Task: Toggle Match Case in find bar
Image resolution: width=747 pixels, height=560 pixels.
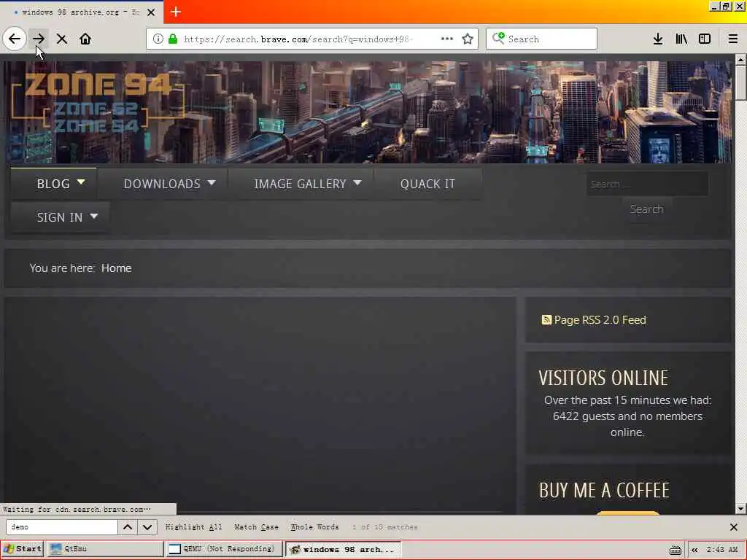Action: (256, 527)
